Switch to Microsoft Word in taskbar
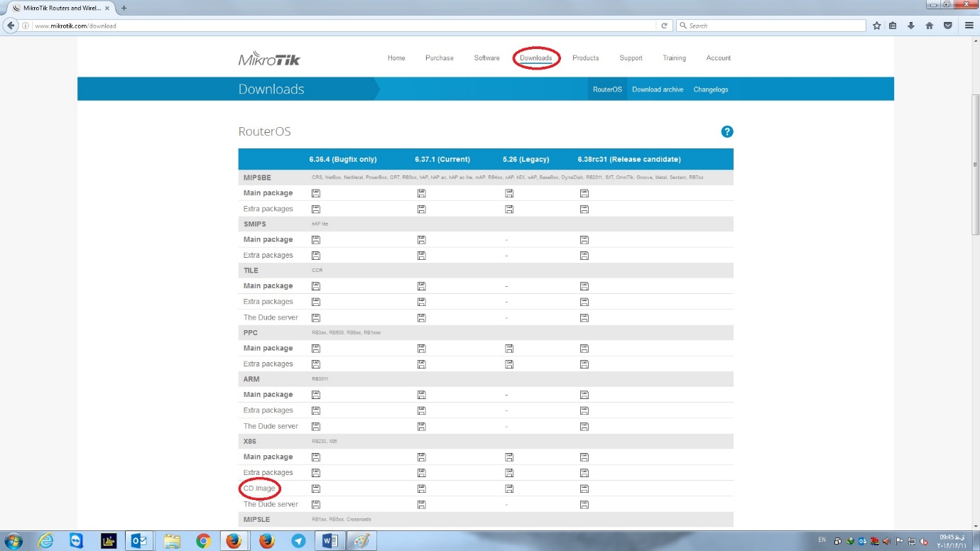Viewport: 980px width, 551px height. (x=330, y=540)
